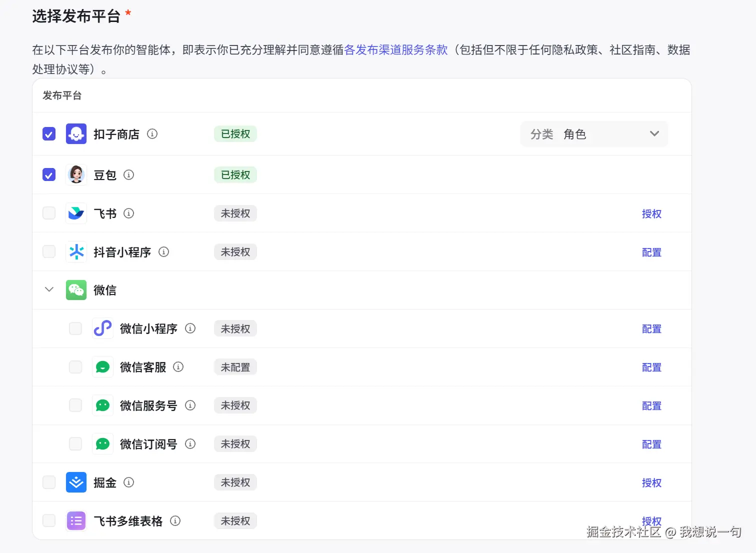Collapse the 微信 group chevron
Screen dimensions: 756x553
click(49, 289)
